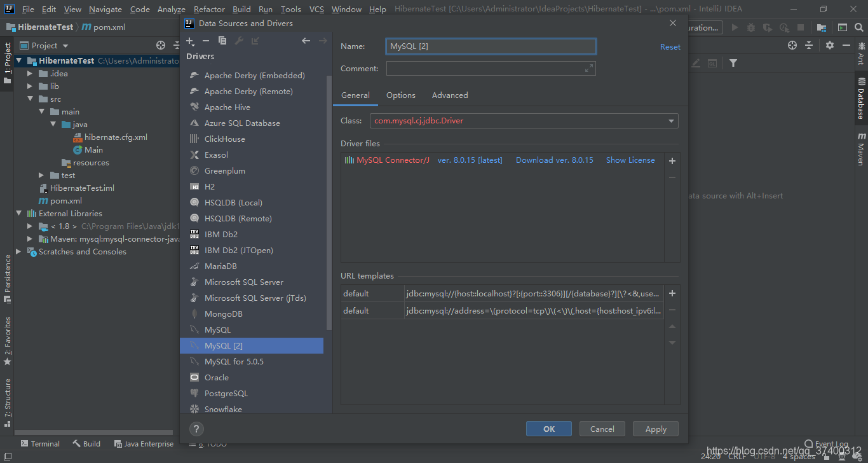Add a URL template with the plus icon
868x463 pixels.
coord(672,293)
